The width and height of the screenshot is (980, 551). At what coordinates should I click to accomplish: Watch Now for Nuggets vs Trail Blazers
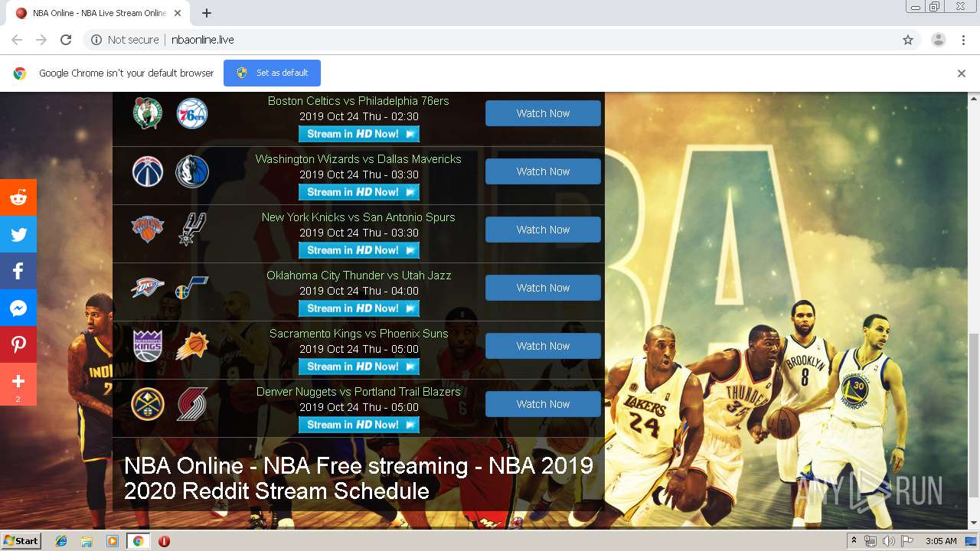[543, 404]
